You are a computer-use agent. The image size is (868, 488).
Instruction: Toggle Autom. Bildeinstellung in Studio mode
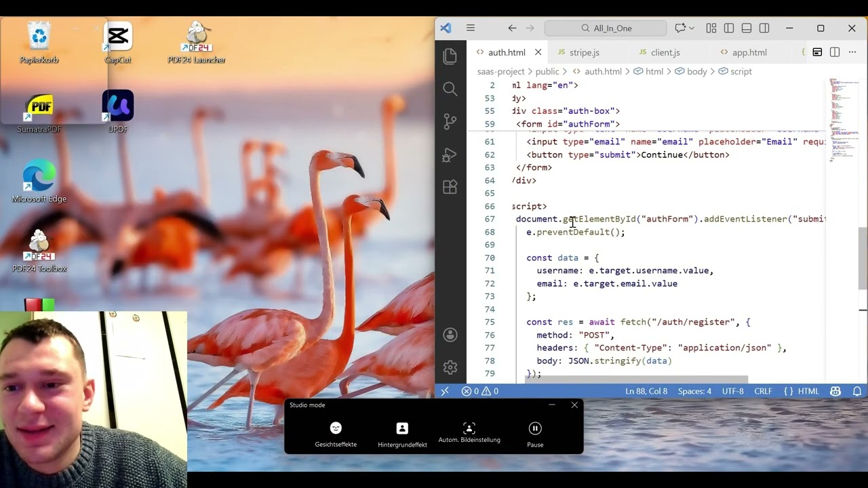pyautogui.click(x=469, y=432)
